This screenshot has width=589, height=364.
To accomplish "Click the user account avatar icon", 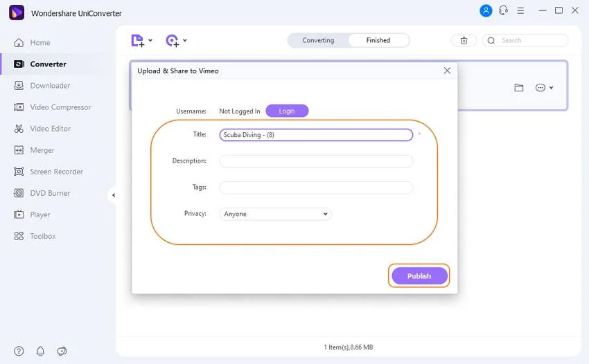I will click(486, 11).
